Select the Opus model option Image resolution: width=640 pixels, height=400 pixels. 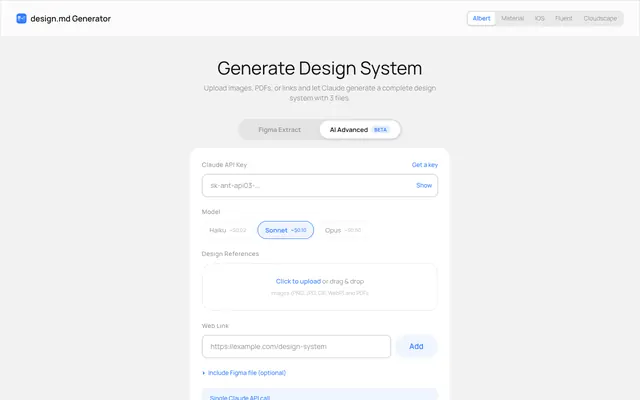click(342, 230)
